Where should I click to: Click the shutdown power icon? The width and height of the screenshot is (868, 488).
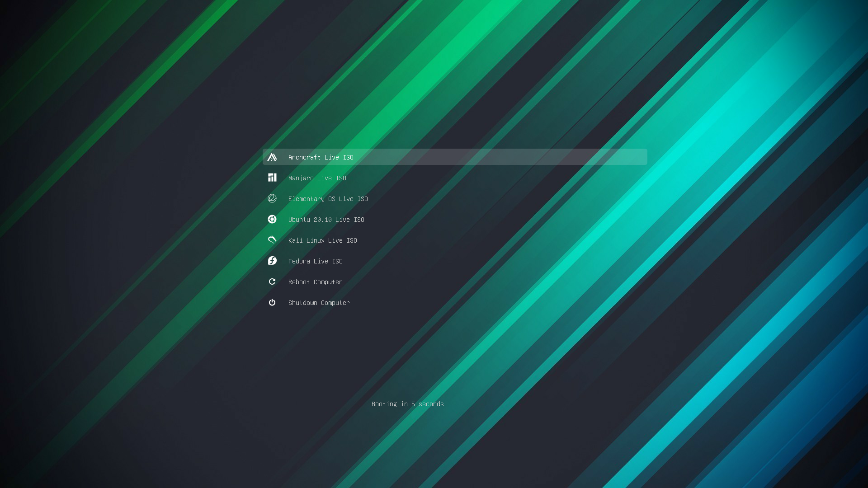[272, 302]
